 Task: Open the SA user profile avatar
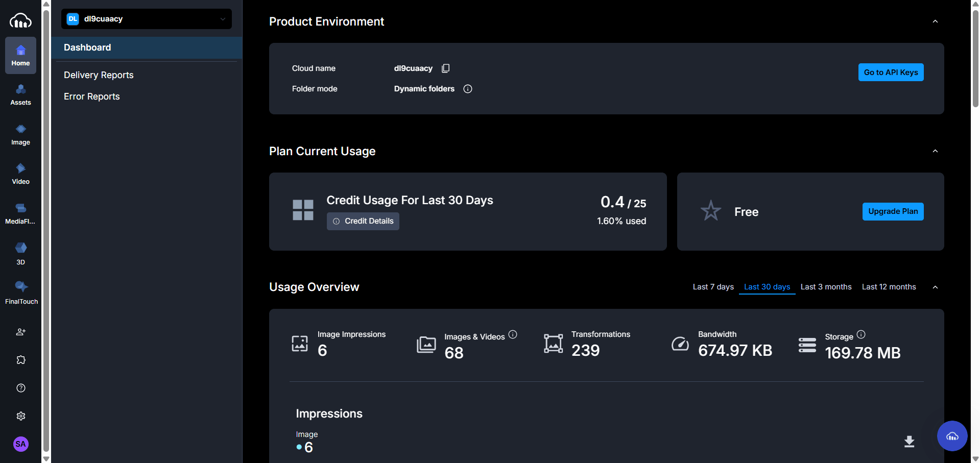[20, 444]
